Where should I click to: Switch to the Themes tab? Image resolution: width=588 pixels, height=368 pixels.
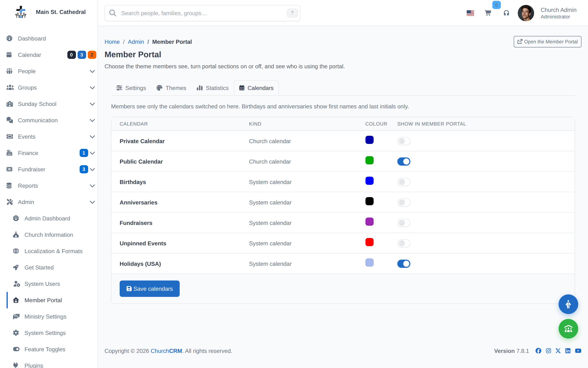coord(171,88)
